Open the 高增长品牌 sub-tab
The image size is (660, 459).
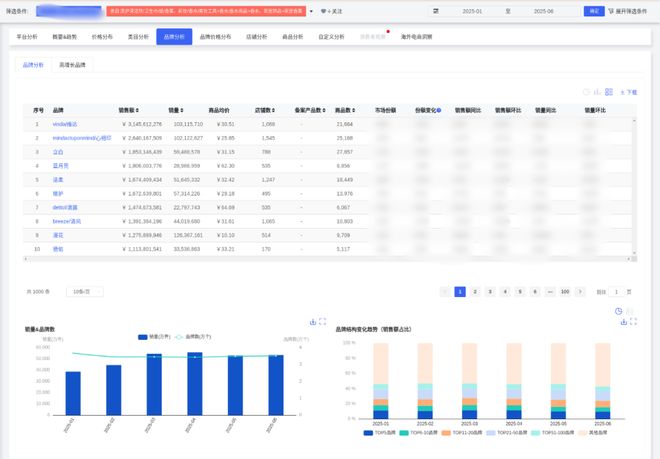73,64
